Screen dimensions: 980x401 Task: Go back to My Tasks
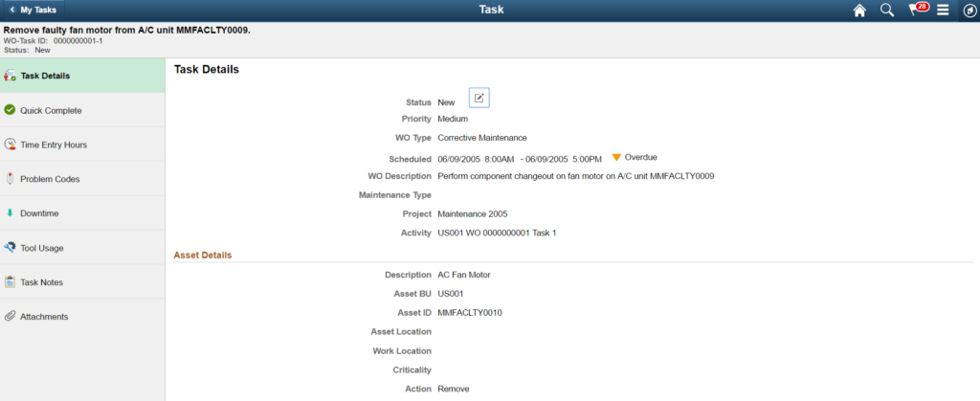33,10
